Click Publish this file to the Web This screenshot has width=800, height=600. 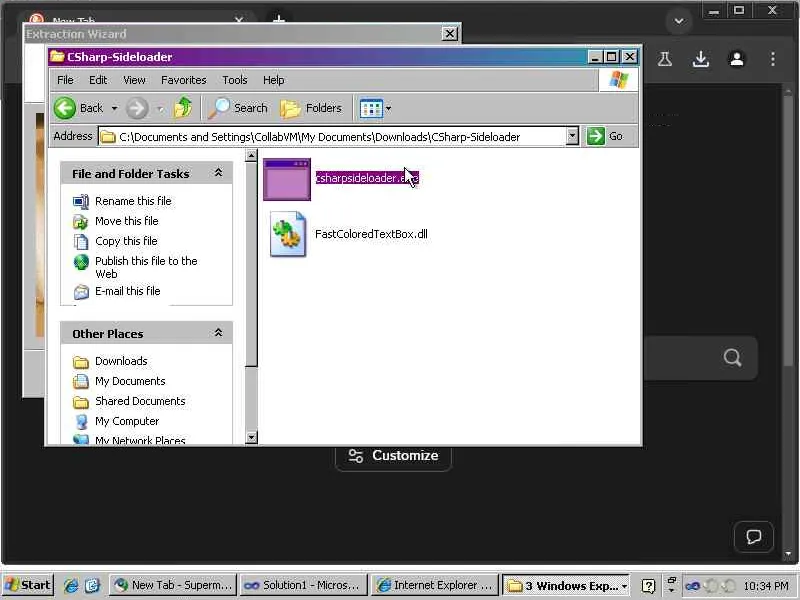click(x=146, y=267)
